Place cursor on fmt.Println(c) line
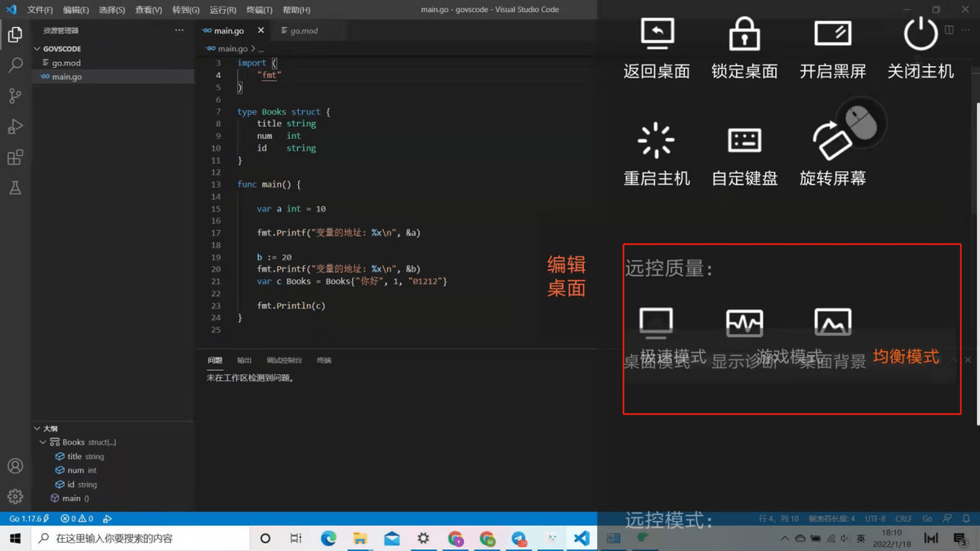The height and width of the screenshot is (551, 980). click(291, 305)
